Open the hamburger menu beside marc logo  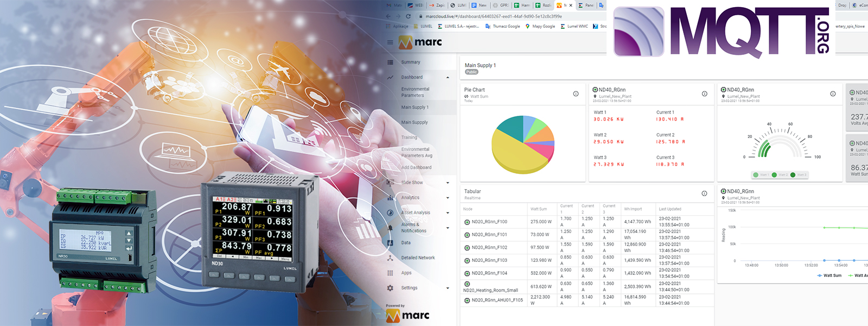click(390, 42)
